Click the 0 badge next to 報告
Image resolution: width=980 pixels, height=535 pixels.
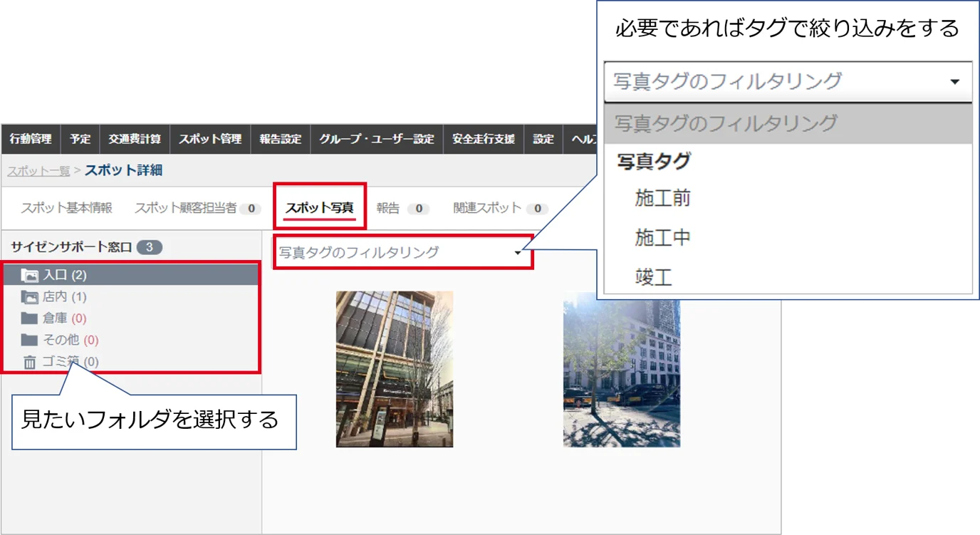coord(419,209)
